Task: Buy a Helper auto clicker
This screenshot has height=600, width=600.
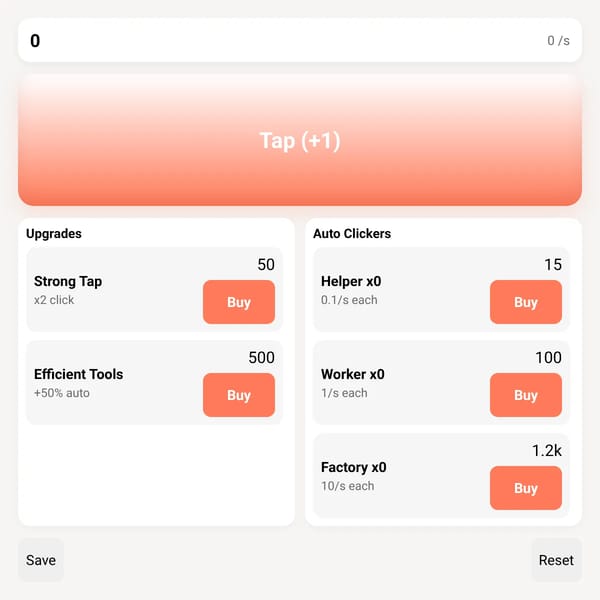Action: pyautogui.click(x=526, y=302)
